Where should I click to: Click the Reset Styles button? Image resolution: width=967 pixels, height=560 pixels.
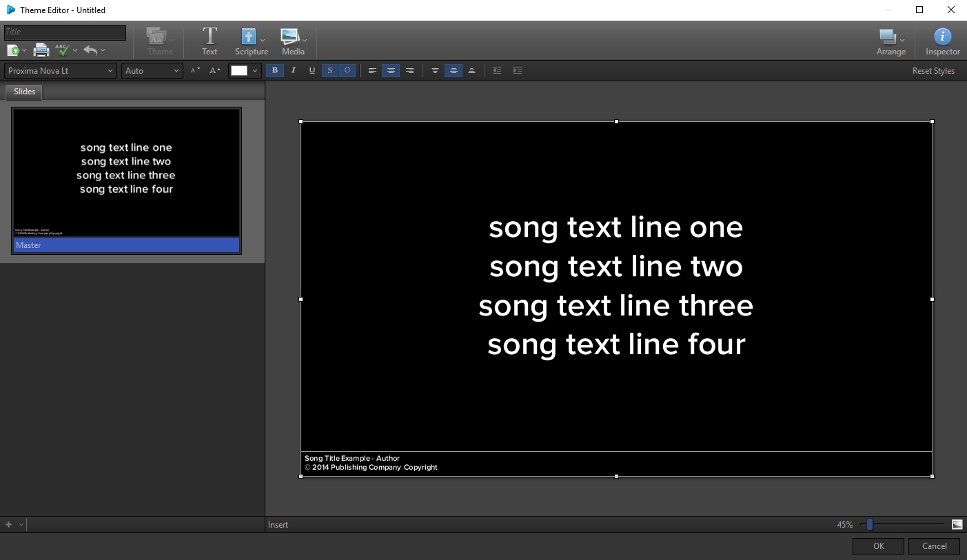[x=933, y=70]
